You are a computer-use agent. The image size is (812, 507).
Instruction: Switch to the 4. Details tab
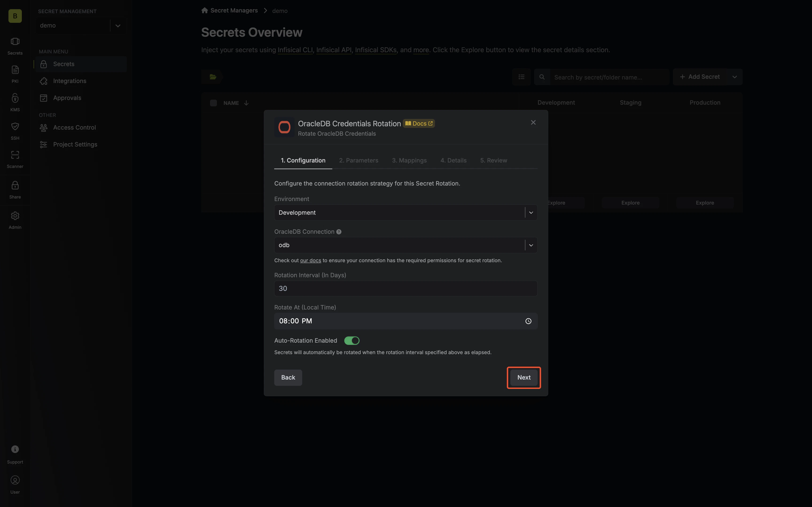click(453, 160)
